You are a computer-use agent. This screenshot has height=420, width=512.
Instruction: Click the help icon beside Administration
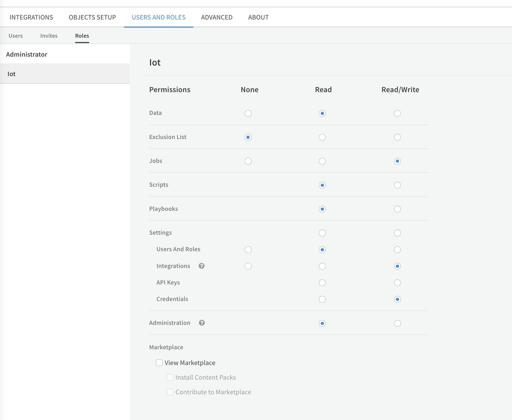pyautogui.click(x=202, y=323)
